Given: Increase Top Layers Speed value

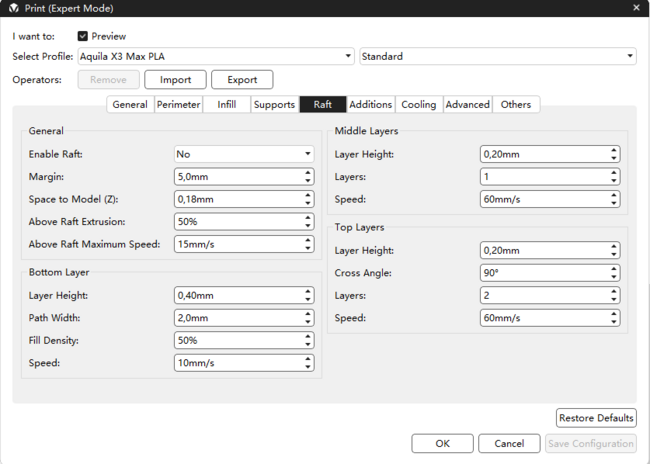Looking at the screenshot, I should tap(612, 314).
